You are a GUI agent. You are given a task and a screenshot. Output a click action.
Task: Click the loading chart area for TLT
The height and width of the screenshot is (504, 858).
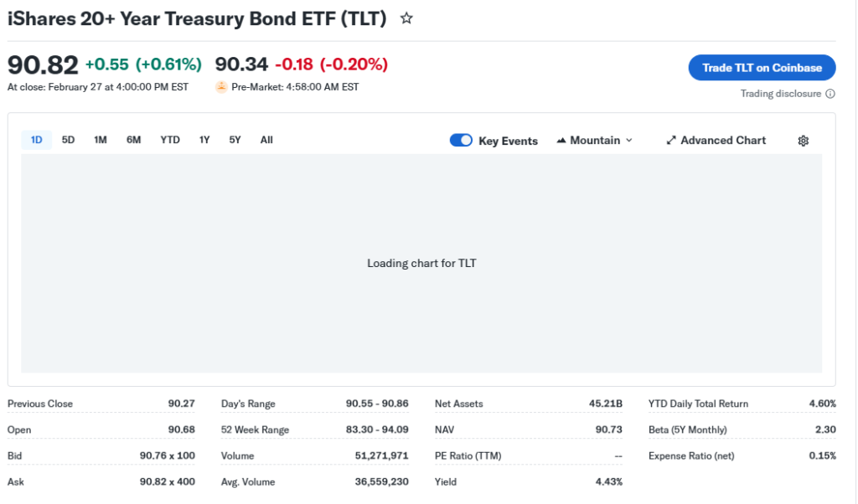pyautogui.click(x=421, y=263)
